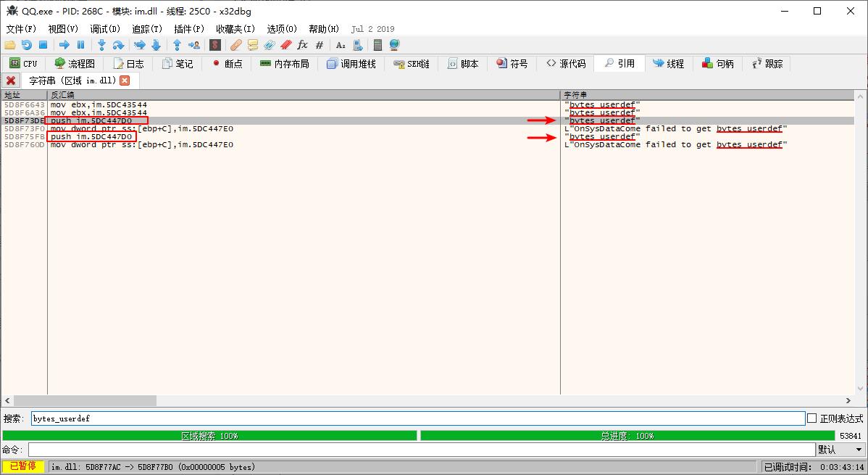Click the bytes_userdef search input field
868x475 pixels.
coord(417,418)
